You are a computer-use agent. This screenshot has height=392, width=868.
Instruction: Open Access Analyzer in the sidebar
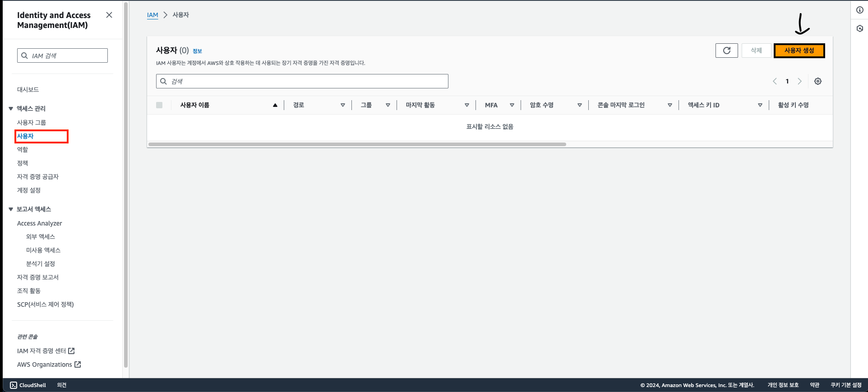click(x=40, y=223)
